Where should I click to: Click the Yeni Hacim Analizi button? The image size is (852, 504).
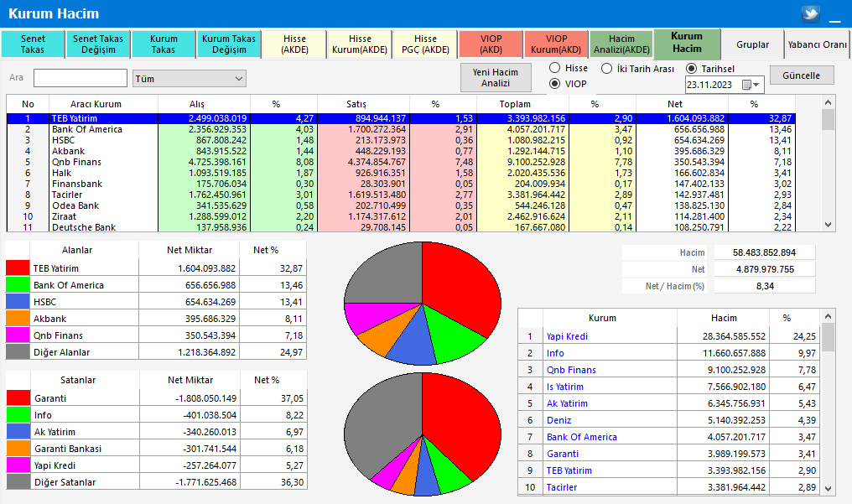(496, 78)
